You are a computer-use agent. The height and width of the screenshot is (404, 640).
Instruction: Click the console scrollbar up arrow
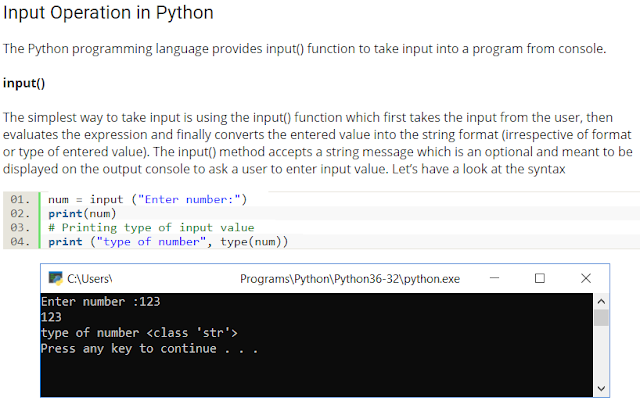point(601,300)
